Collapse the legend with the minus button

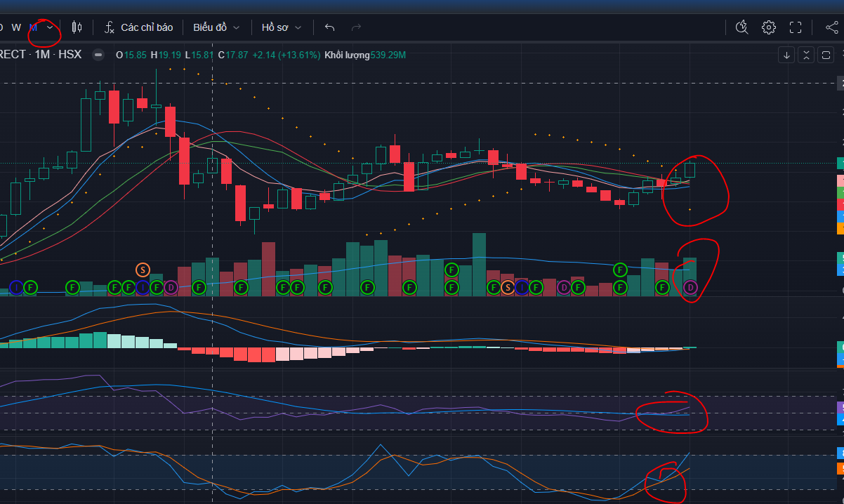pos(98,55)
